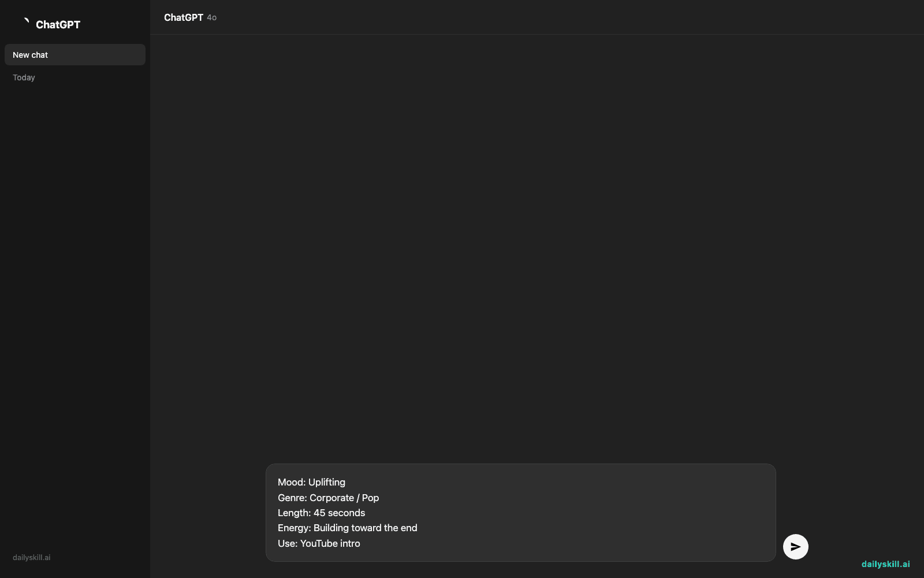
Task: Open the New chat sidebar entry
Action: [x=75, y=55]
